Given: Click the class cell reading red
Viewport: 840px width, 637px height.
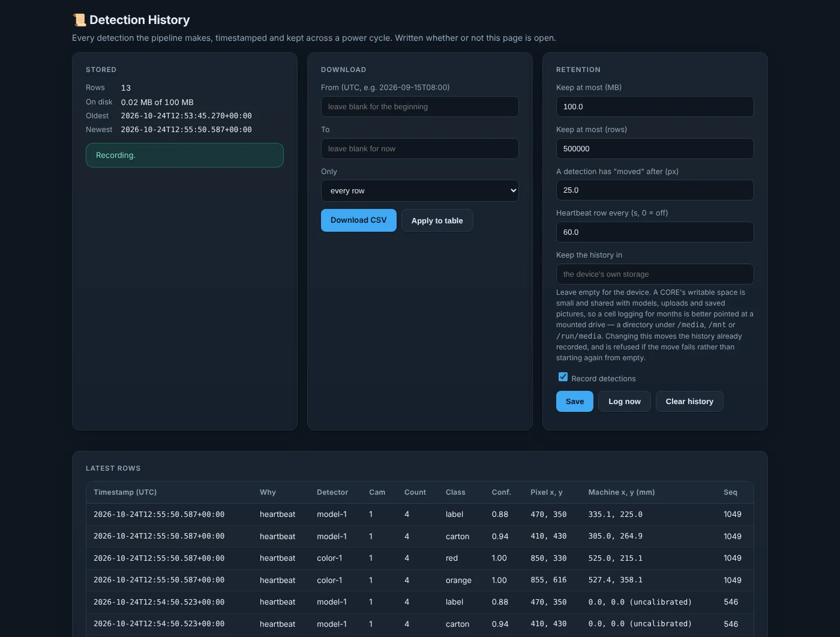Looking at the screenshot, I should point(452,558).
